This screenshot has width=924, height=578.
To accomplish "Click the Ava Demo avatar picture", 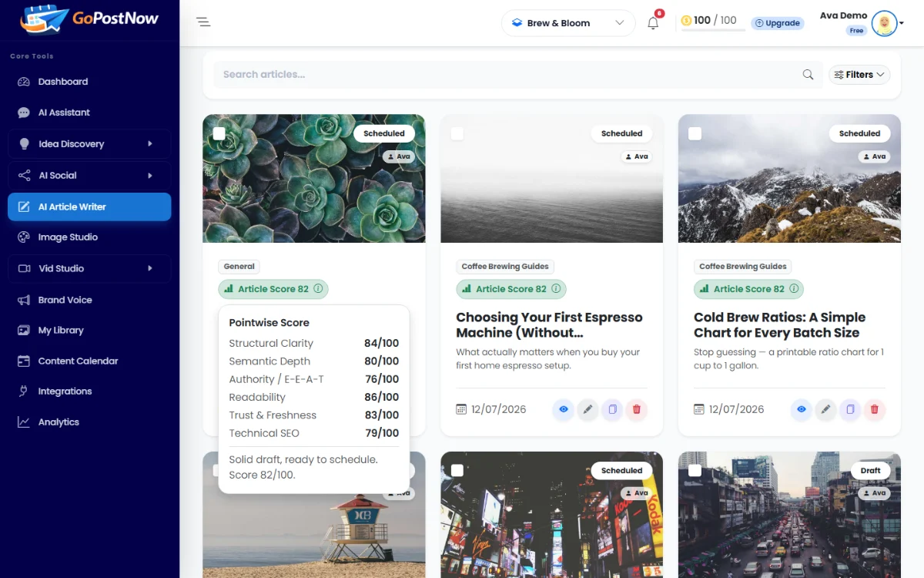I will coord(885,23).
